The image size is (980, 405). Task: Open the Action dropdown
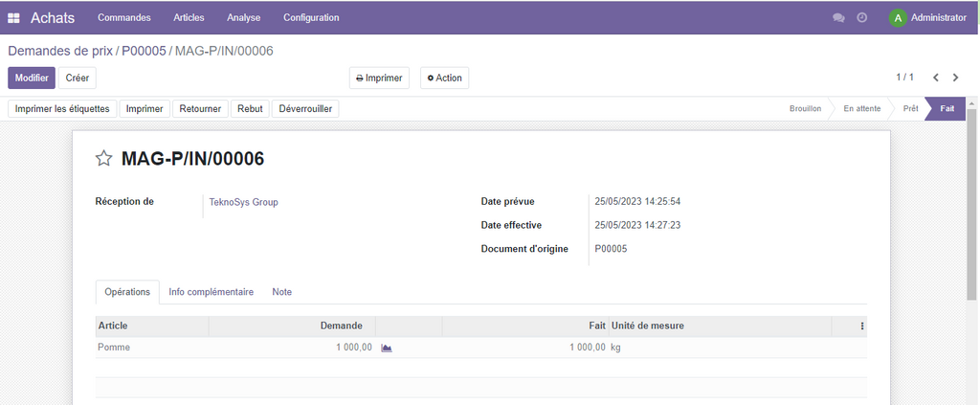(x=444, y=78)
